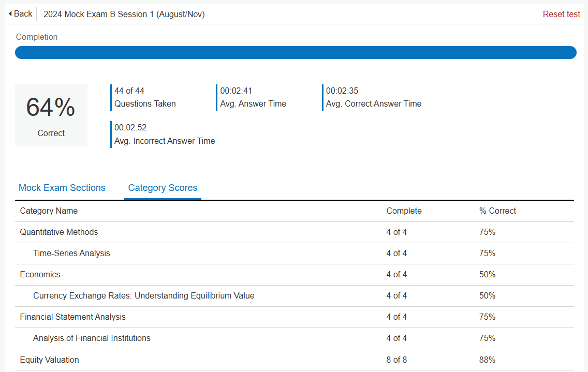Open Financial Statement Analysis category row

pyautogui.click(x=295, y=317)
